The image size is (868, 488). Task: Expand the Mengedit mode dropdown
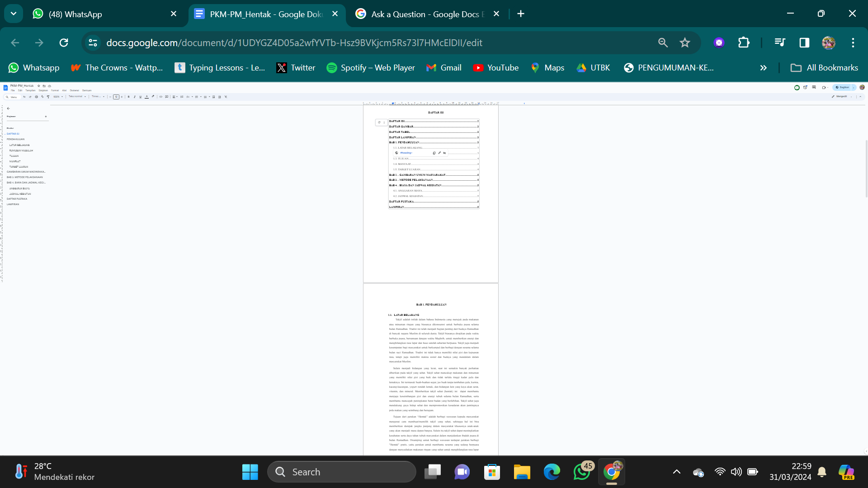[843, 97]
